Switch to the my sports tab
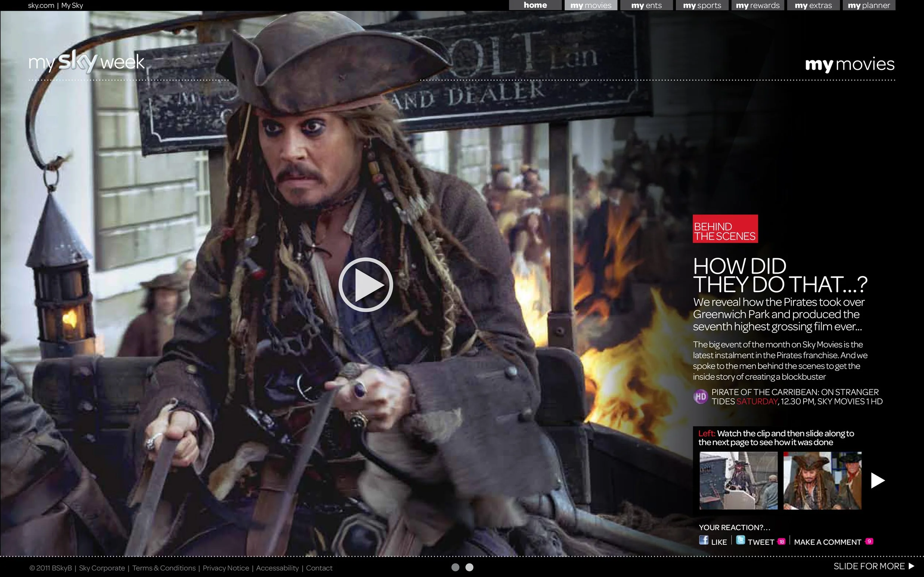The width and height of the screenshot is (924, 577). point(702,5)
